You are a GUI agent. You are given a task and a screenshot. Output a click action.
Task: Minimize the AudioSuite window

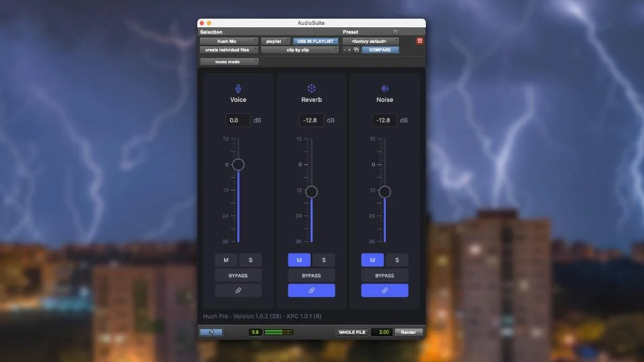pos(209,23)
